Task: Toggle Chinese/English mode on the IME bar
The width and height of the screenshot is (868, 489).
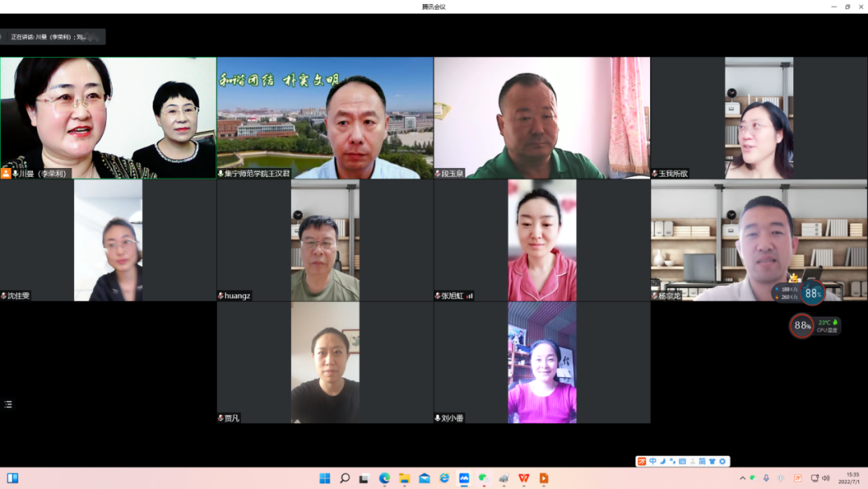Action: (653, 461)
